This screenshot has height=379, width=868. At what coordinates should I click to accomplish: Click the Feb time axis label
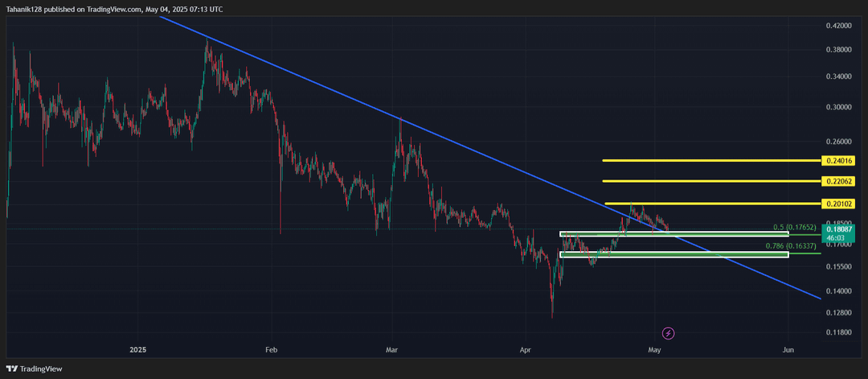271,350
